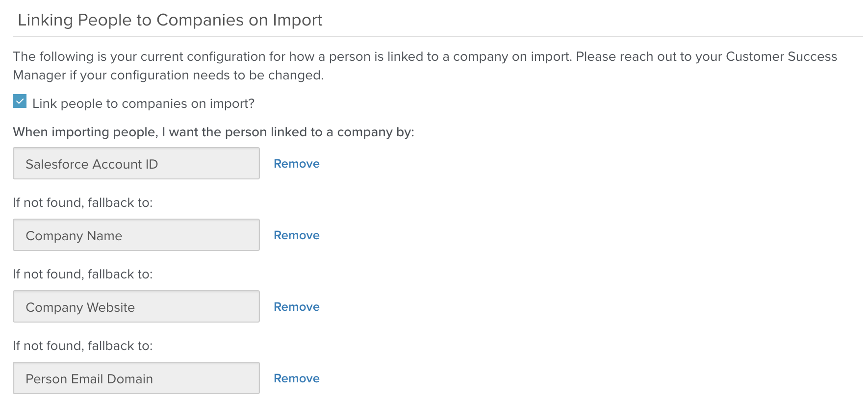Open the Company Name field
Viewport: 868px width, 400px height.
click(136, 235)
